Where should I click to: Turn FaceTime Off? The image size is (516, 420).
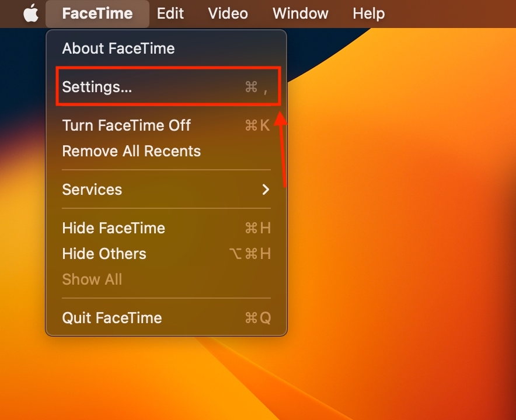point(126,125)
